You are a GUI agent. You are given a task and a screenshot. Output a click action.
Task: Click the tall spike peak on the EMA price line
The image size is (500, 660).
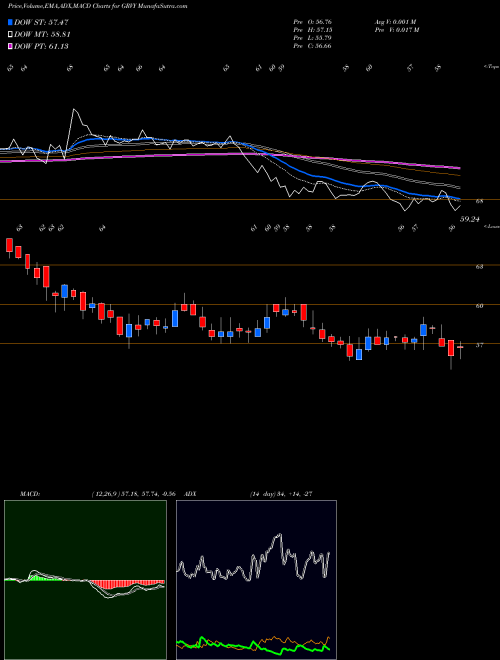[74, 110]
